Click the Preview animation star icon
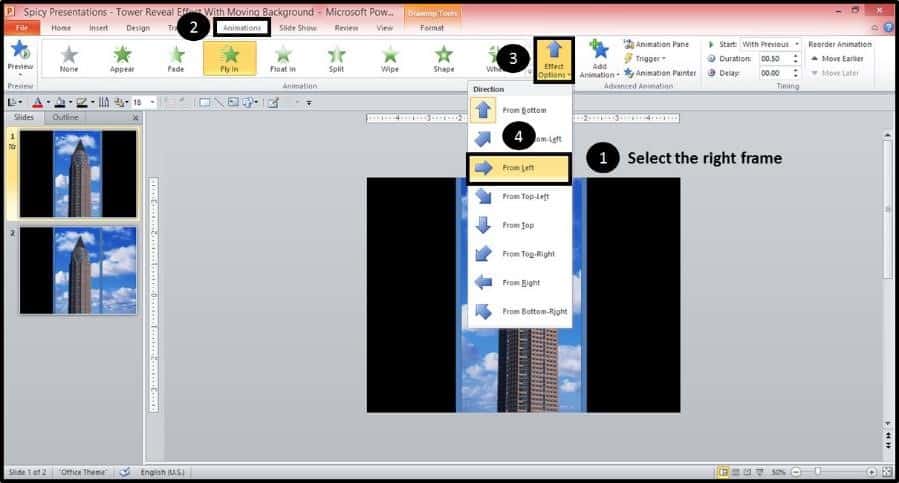This screenshot has height=483, width=899. click(20, 50)
